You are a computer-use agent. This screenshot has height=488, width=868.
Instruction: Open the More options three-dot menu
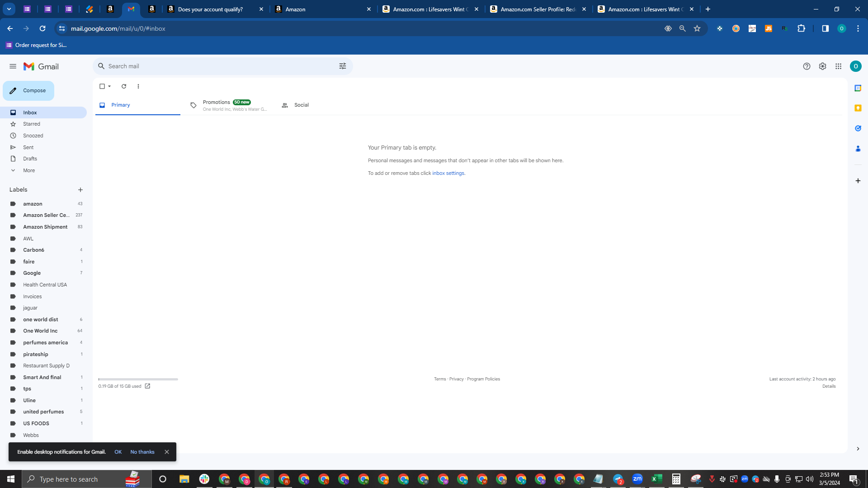pos(138,86)
